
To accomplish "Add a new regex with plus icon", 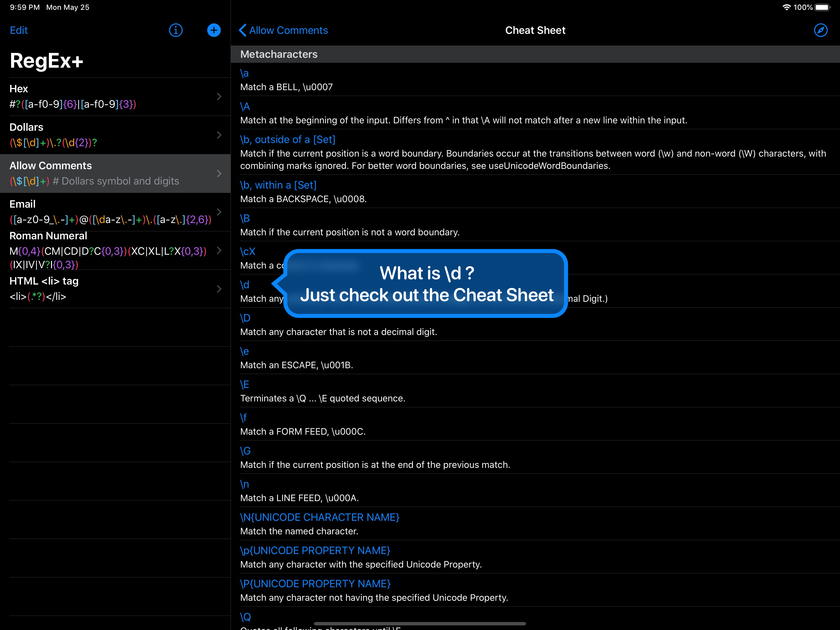I will [x=214, y=30].
